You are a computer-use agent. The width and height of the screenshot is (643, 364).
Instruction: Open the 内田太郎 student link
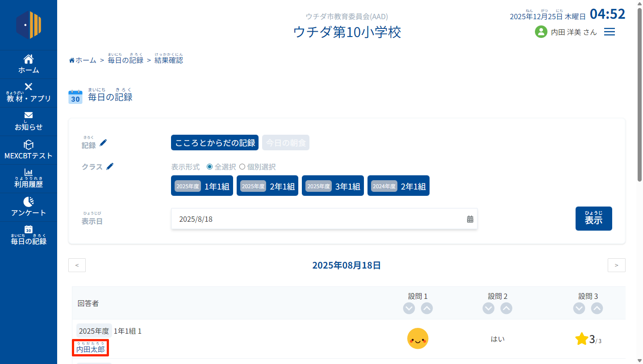91,349
